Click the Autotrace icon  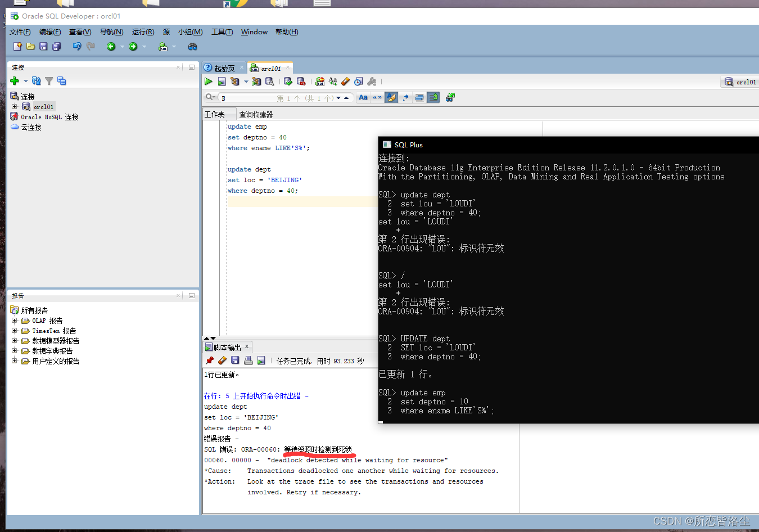click(x=256, y=82)
